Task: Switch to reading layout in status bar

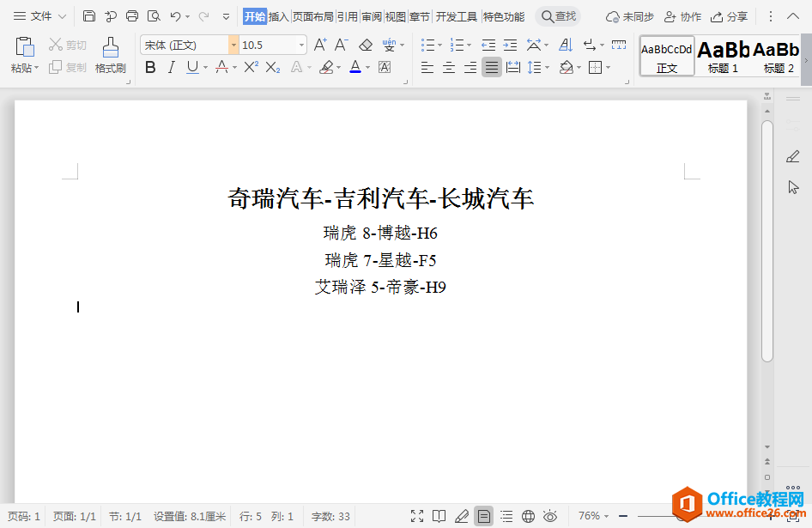Action: click(439, 516)
